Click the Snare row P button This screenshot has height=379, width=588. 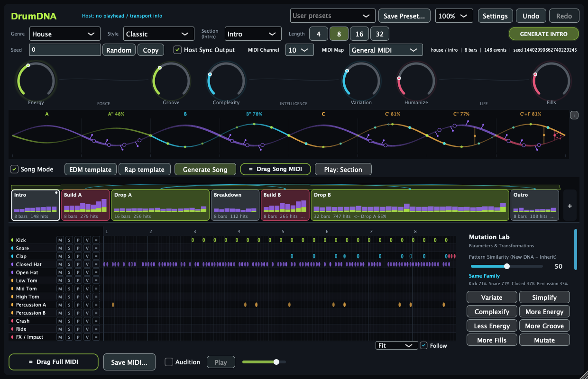pyautogui.click(x=78, y=248)
